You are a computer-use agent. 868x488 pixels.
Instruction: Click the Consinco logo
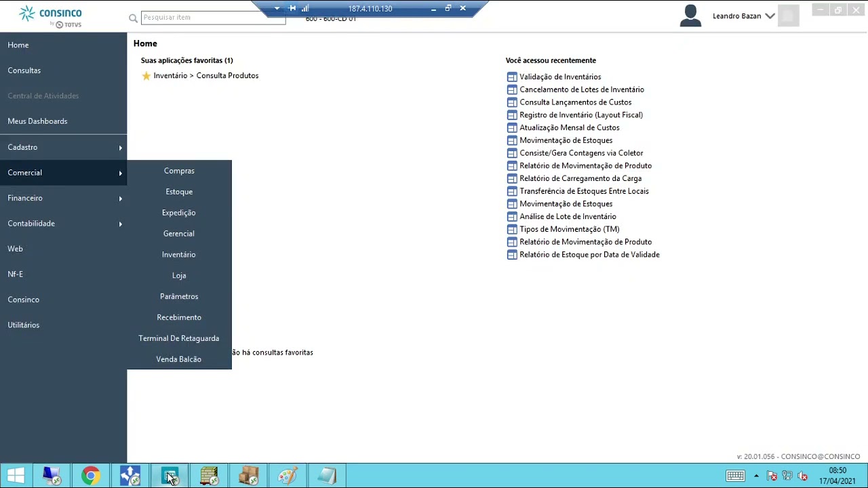pyautogui.click(x=50, y=16)
